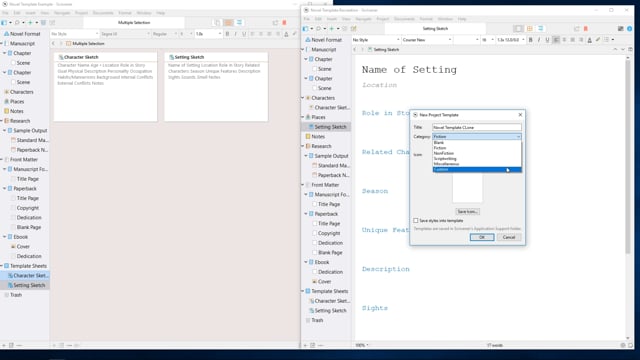The height and width of the screenshot is (360, 640).
Task: Click back arrow in left window editor header
Action: 53,43
